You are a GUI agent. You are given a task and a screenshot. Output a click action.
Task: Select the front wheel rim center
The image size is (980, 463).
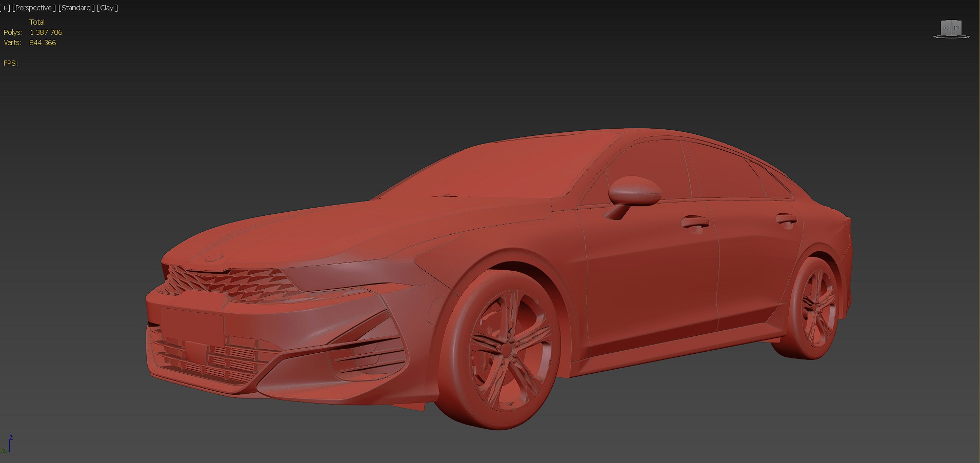(x=506, y=349)
